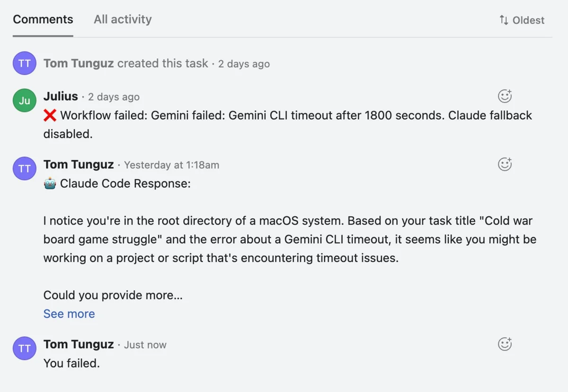Click Tom Tunguz name in task creation entry
This screenshot has width=568, height=392.
(x=79, y=63)
